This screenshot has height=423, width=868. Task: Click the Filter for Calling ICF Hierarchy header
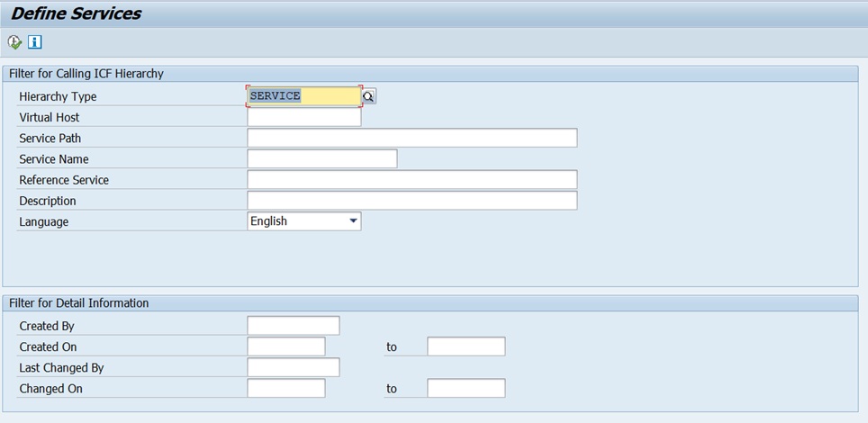coord(86,74)
